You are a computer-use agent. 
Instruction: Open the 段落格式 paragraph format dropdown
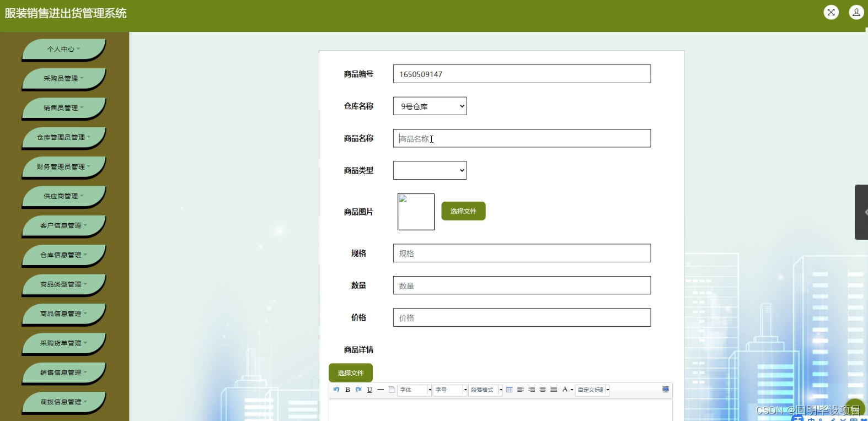[486, 390]
